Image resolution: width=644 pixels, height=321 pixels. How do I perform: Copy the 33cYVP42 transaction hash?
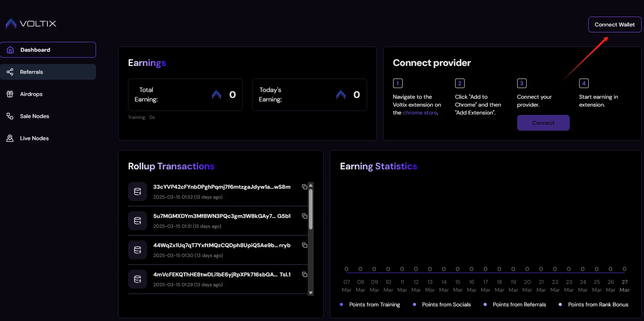pos(305,187)
